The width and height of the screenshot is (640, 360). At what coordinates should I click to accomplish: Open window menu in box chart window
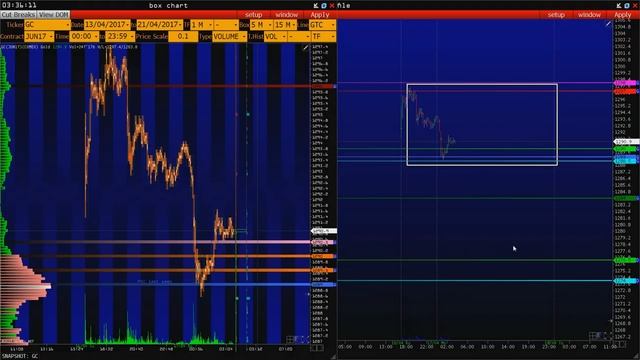point(287,15)
